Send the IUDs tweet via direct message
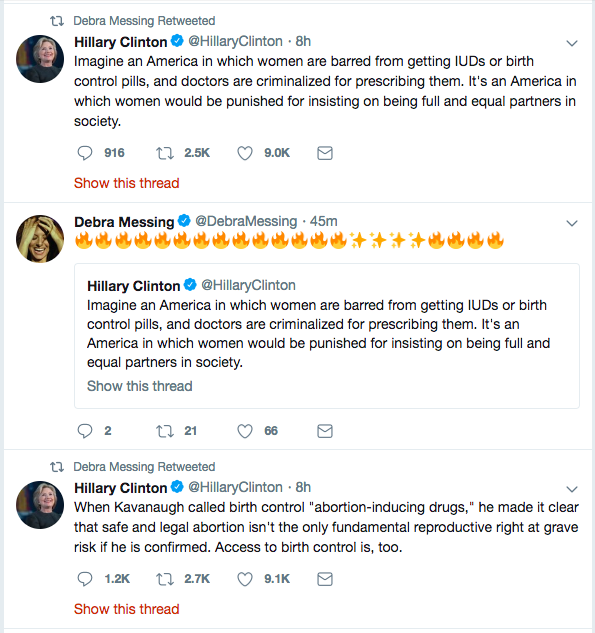595x633 pixels. tap(325, 153)
